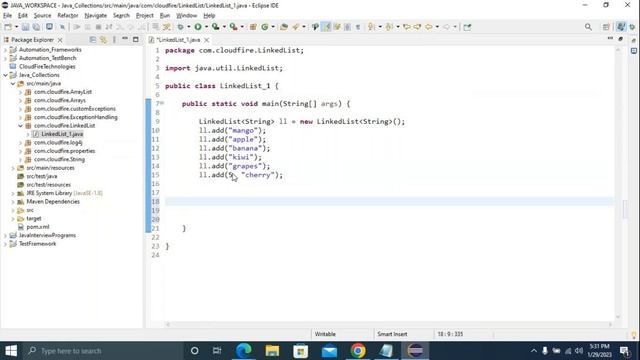Viewport: 640px width, 360px height.
Task: Open dropdown arrow beside Debug icon
Action: click(189, 27)
